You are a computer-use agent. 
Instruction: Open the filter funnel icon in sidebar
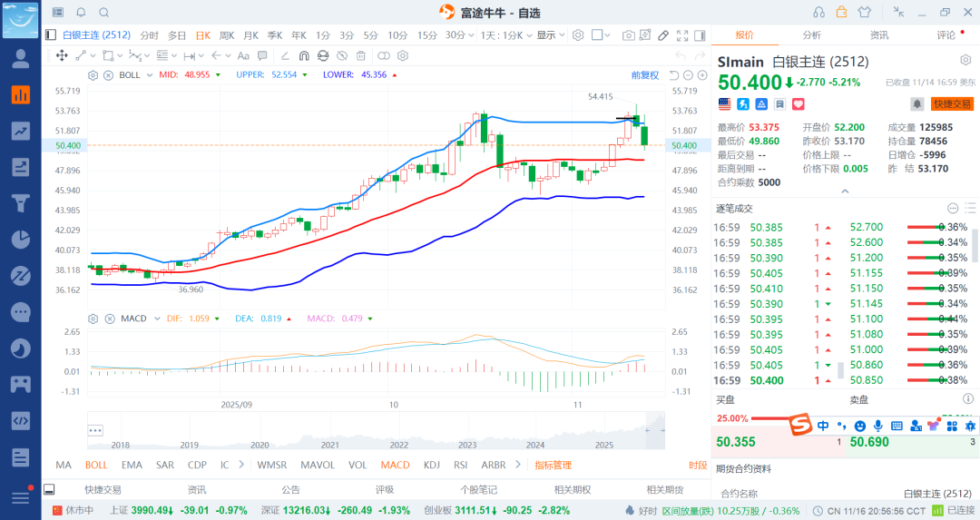tap(21, 203)
